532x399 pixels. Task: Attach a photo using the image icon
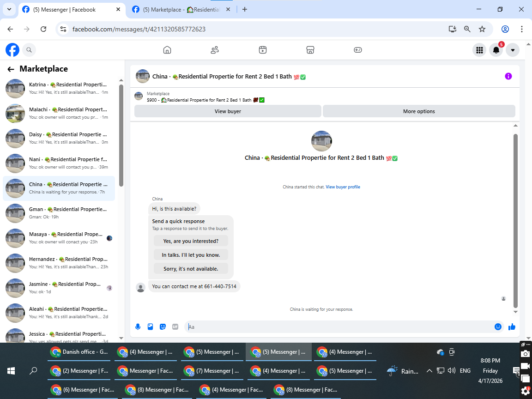click(150, 327)
